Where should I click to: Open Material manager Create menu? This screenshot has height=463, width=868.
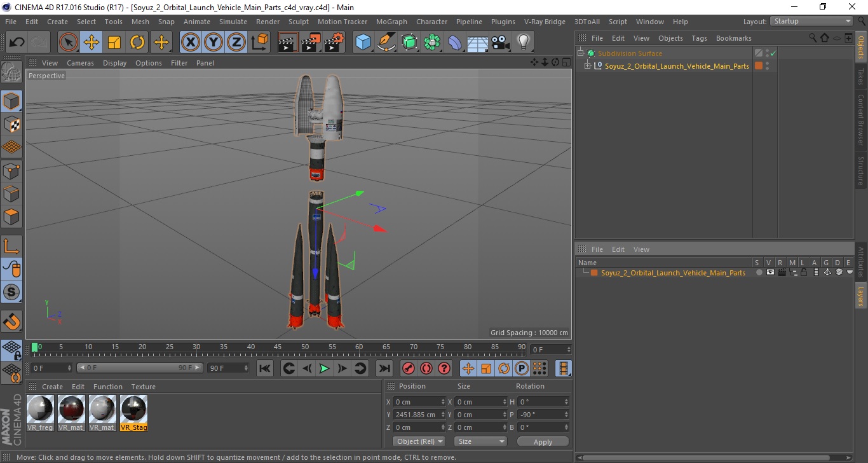(52, 387)
